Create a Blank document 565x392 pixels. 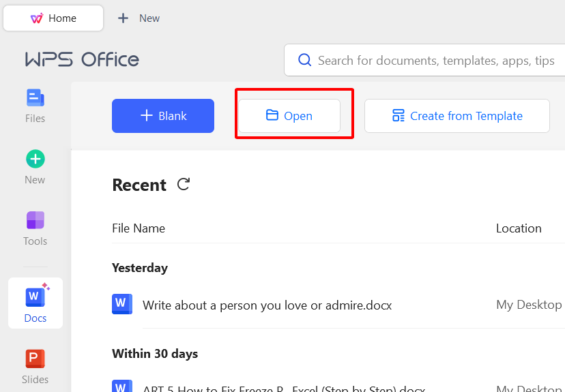coord(163,116)
